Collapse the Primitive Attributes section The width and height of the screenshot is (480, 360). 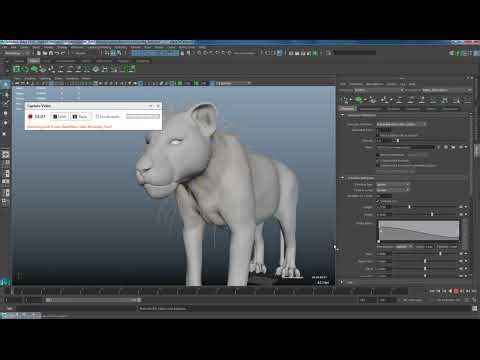342,178
